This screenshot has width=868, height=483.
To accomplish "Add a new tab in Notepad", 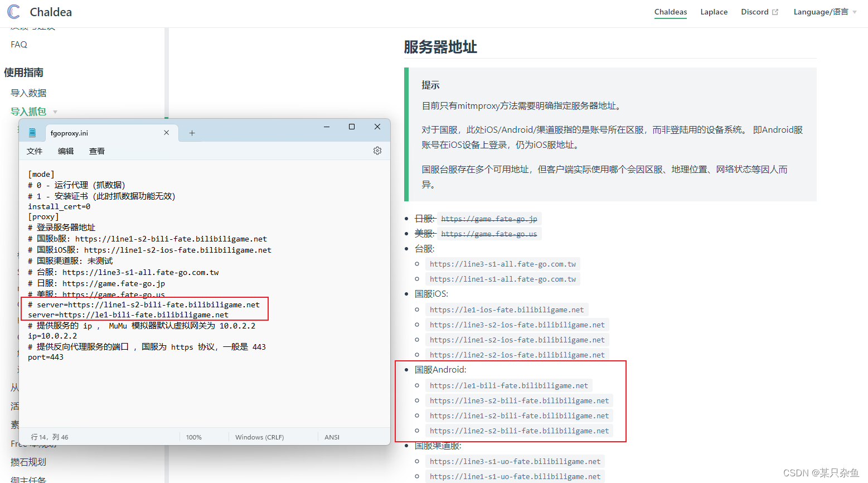I will 192,133.
